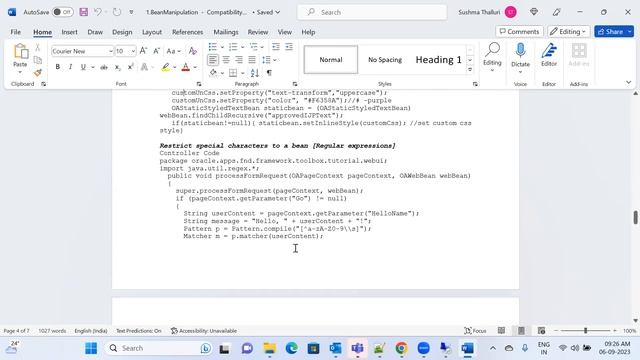Decrease font size with shrink icon
The width and height of the screenshot is (640, 360).
[156, 51]
